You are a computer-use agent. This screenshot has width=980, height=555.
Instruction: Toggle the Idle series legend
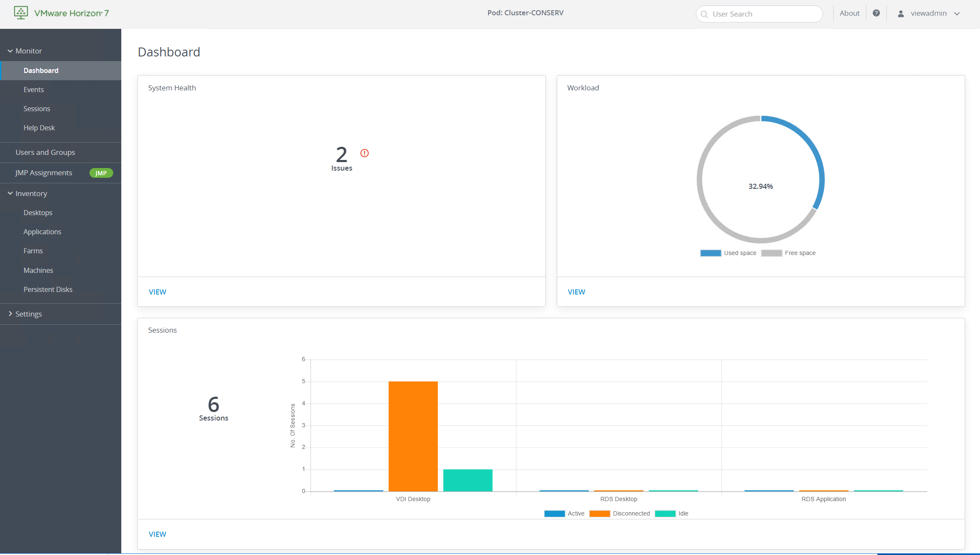(x=665, y=513)
